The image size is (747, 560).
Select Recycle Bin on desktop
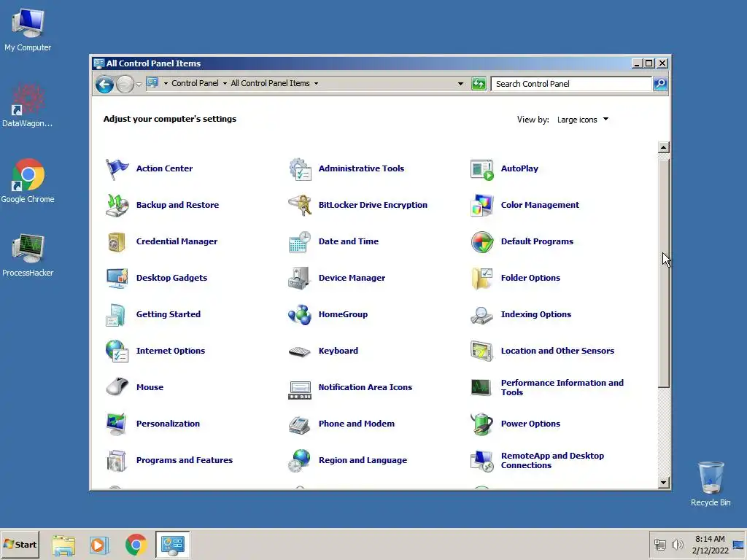click(x=711, y=483)
